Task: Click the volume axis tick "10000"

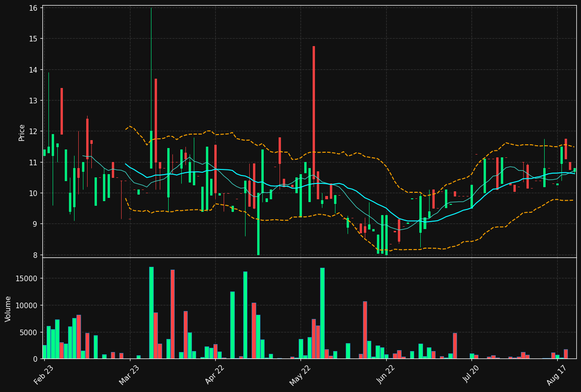Action: point(27,305)
